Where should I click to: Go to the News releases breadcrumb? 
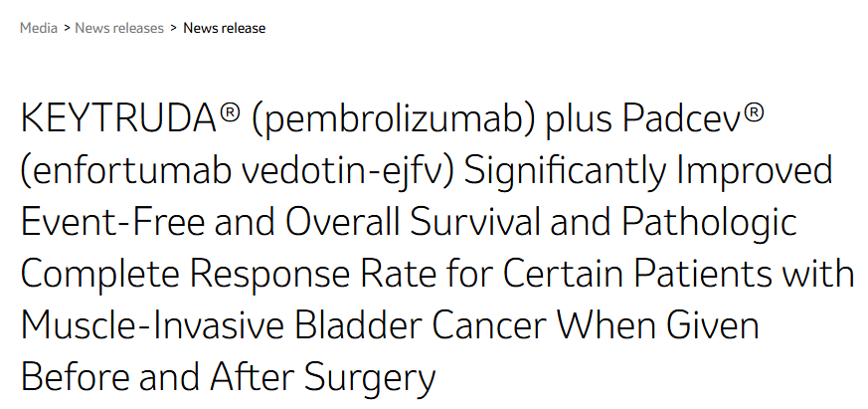(x=120, y=28)
